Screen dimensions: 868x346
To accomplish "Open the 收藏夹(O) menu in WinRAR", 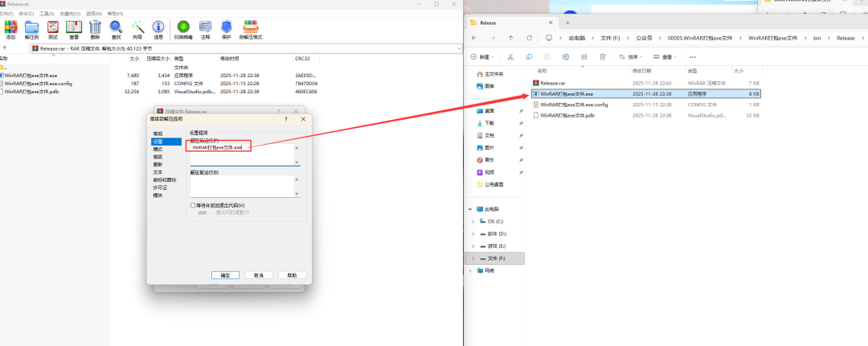I will point(70,14).
